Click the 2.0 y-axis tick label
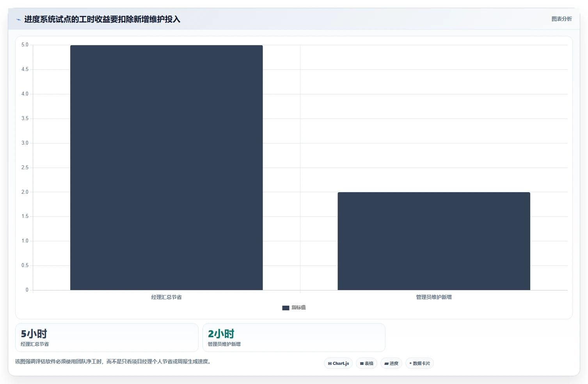Screen dimensions: 588x384 click(x=25, y=192)
